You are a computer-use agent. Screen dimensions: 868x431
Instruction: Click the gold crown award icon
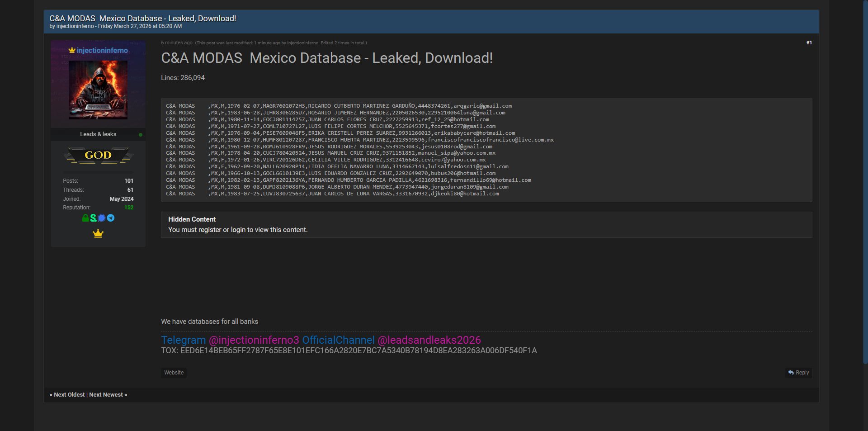pyautogui.click(x=98, y=234)
